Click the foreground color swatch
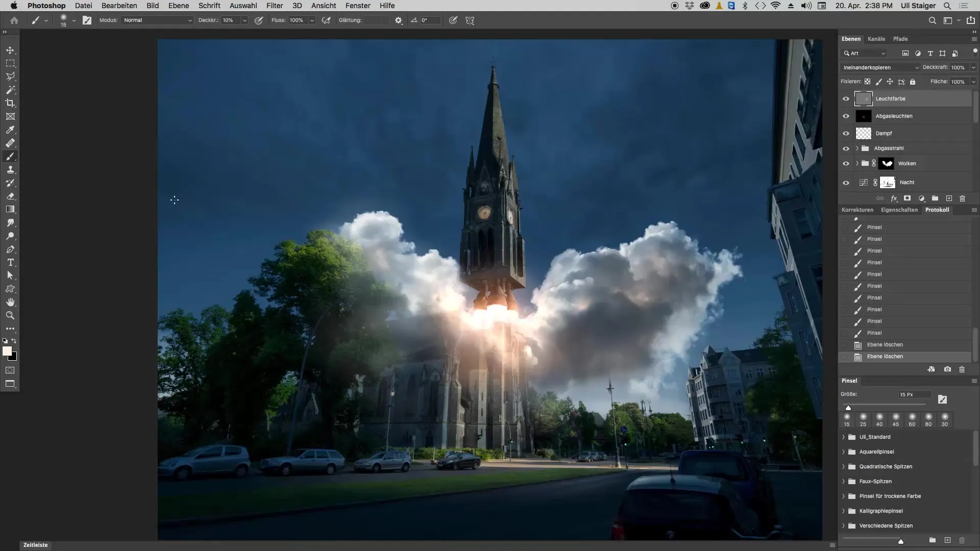Viewport: 980px width, 551px height. click(x=7, y=351)
